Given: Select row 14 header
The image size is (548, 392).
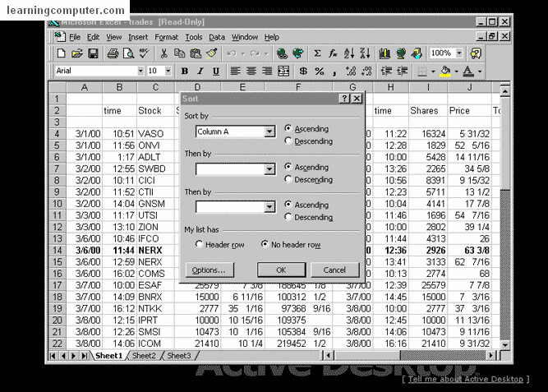Looking at the screenshot, I should [x=57, y=251].
